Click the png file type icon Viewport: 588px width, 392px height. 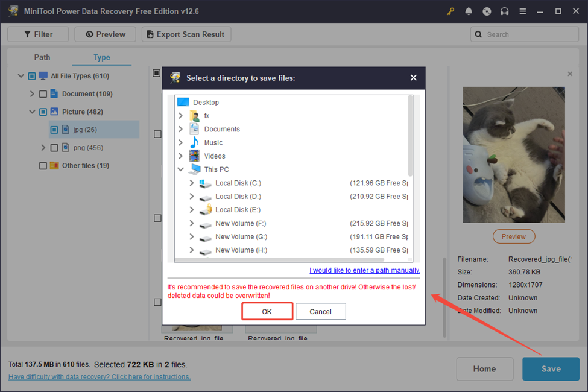(x=66, y=147)
